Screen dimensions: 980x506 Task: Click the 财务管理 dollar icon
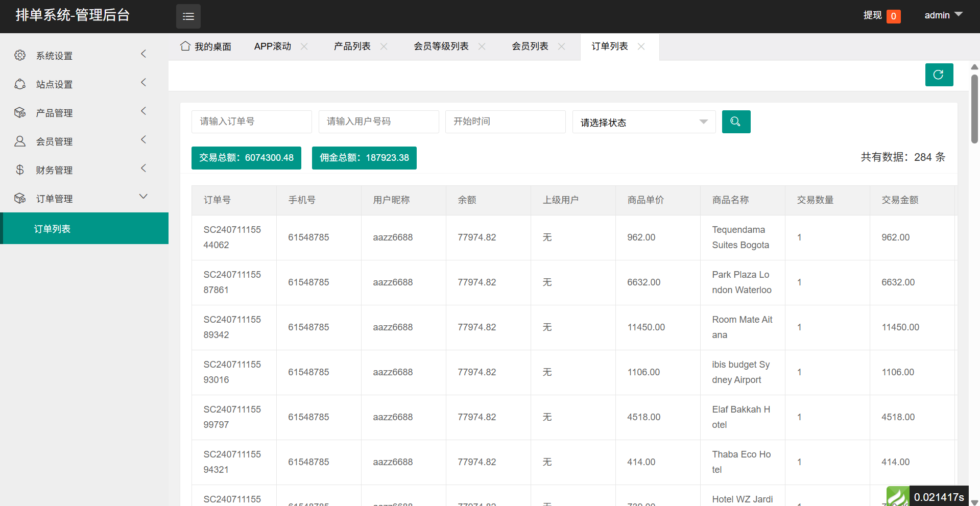point(20,170)
